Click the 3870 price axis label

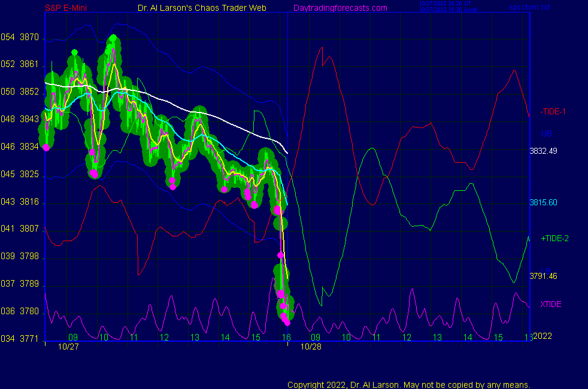tap(29, 37)
